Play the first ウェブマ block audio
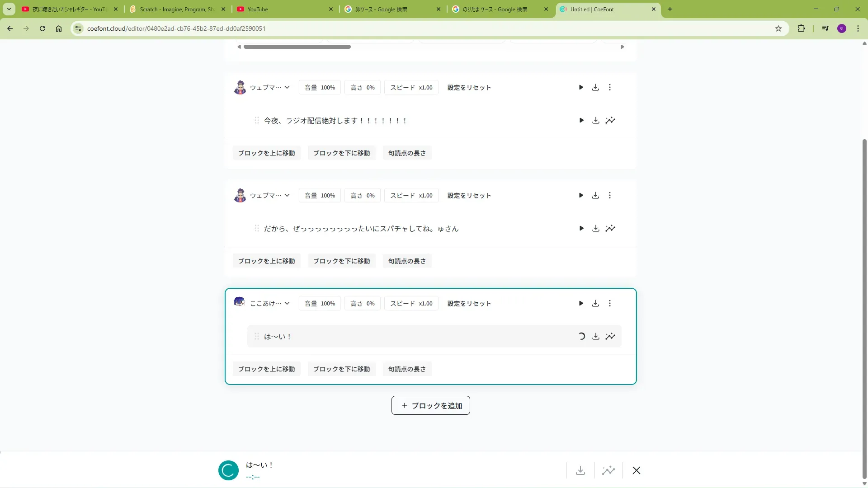This screenshot has height=488, width=868. (x=581, y=87)
